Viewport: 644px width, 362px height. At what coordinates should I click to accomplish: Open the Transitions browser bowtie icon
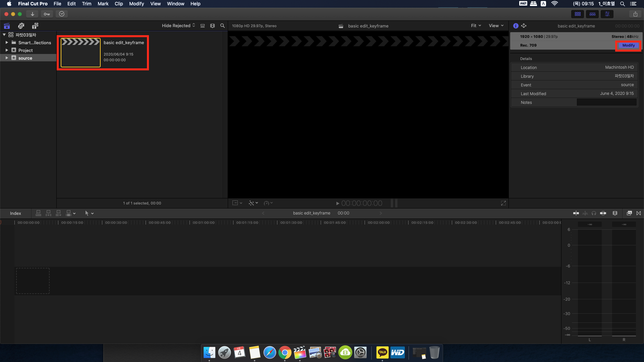click(x=639, y=213)
